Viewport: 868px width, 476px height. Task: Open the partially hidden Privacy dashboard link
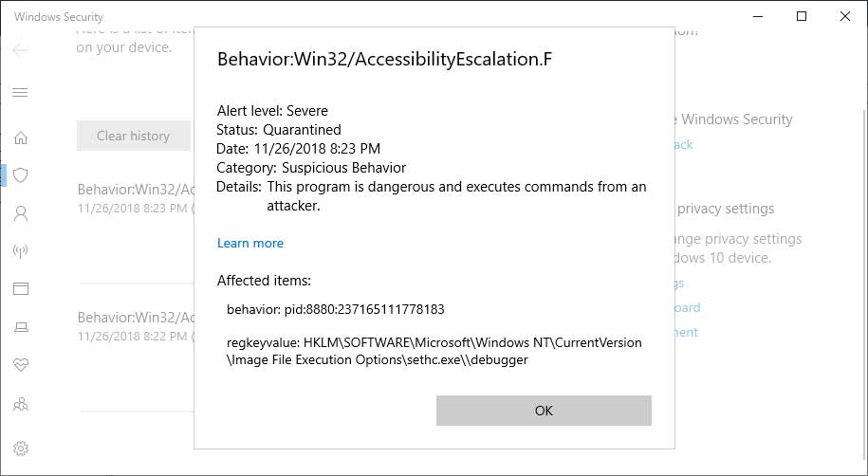[688, 307]
